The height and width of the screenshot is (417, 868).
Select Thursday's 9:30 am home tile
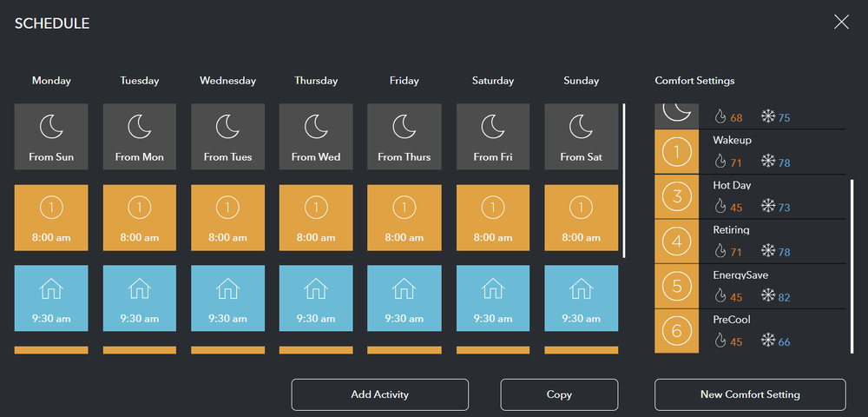pyautogui.click(x=316, y=298)
